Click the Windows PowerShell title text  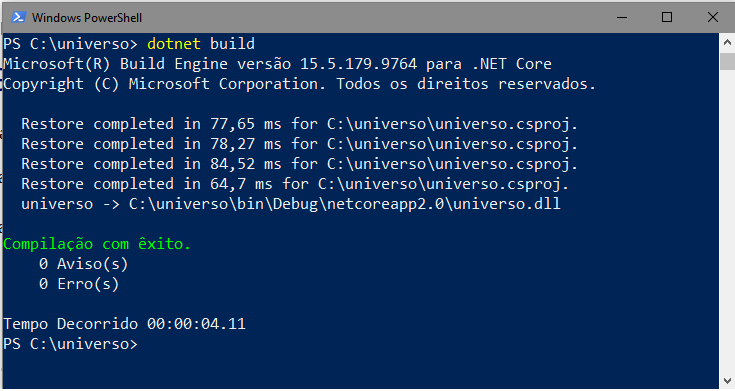pyautogui.click(x=87, y=18)
